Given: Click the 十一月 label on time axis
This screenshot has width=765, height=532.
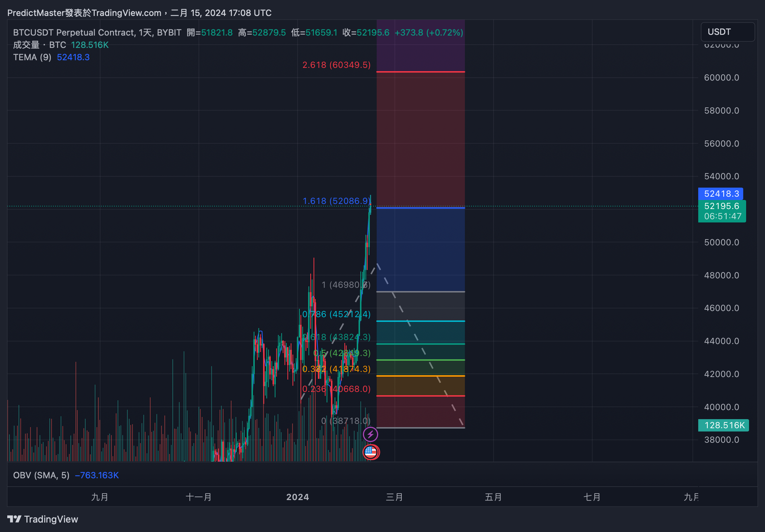Looking at the screenshot, I should (x=199, y=497).
